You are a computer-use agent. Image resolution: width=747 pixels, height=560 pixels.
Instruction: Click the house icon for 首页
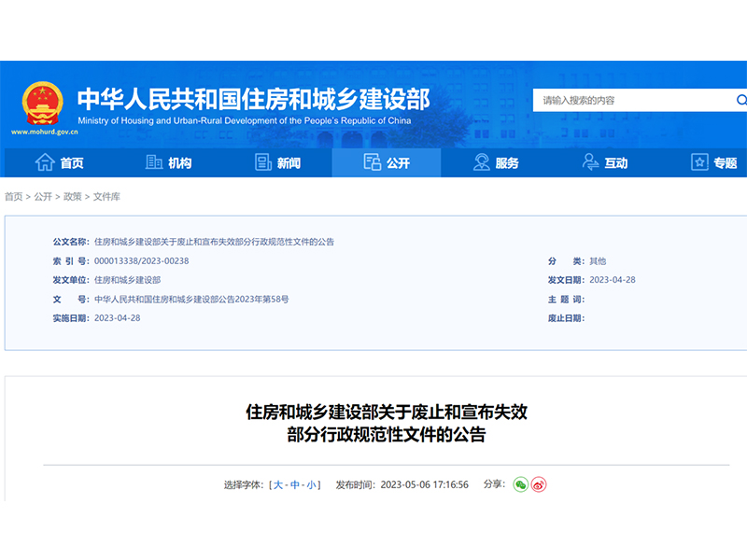[44, 162]
